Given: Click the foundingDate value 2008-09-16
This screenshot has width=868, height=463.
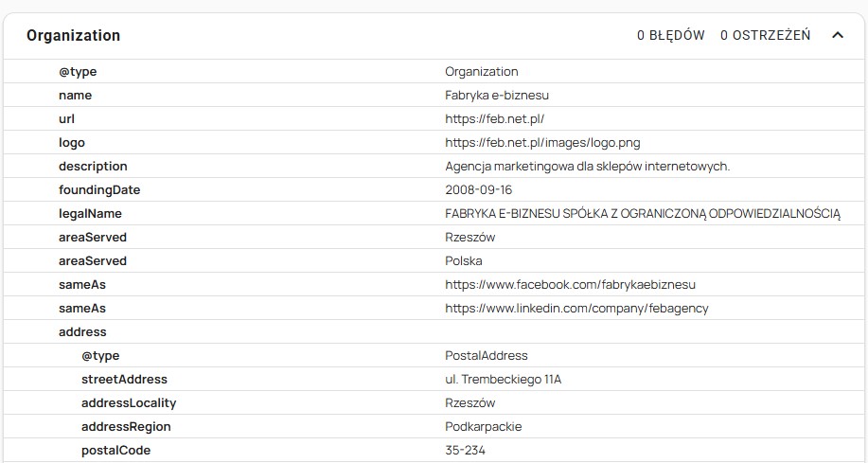Looking at the screenshot, I should tap(478, 190).
